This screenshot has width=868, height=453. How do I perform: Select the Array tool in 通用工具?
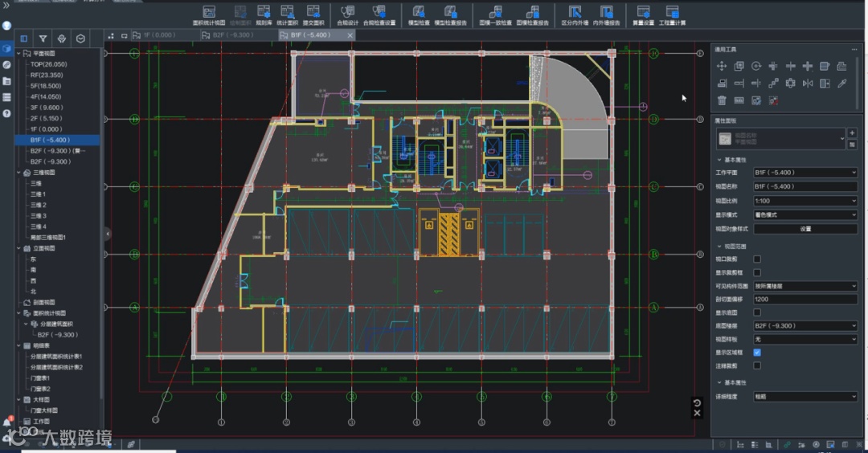[773, 84]
